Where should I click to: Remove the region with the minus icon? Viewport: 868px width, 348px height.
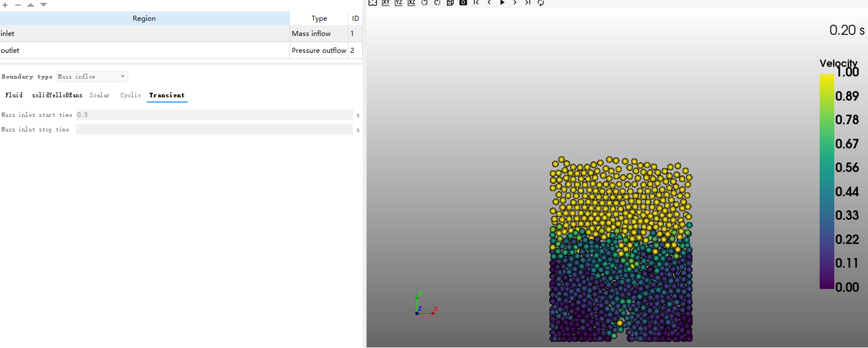pyautogui.click(x=17, y=4)
